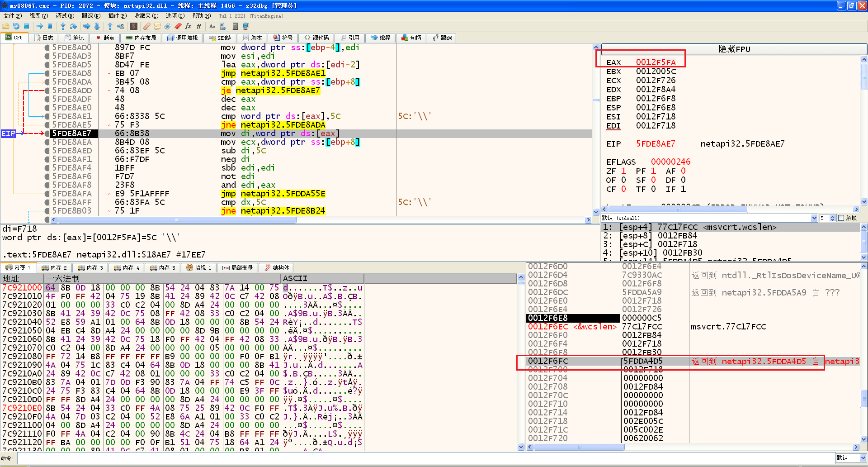Image resolution: width=868 pixels, height=467 pixels.
Task: Select stack row 0012F6FC
Action: click(694, 361)
